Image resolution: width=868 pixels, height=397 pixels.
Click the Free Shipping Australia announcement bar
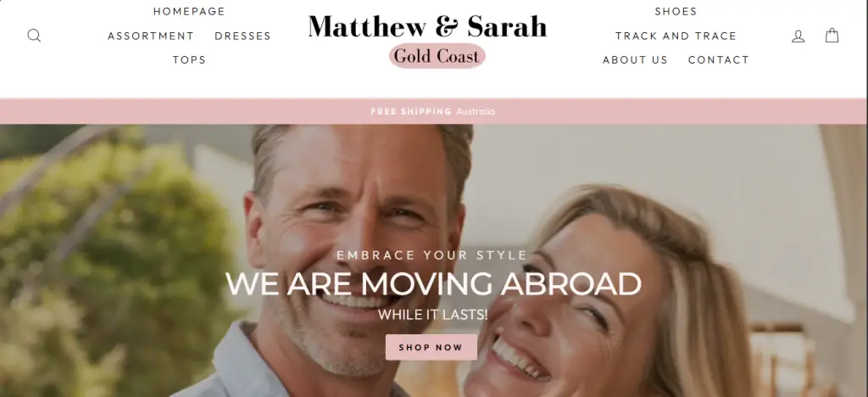434,111
